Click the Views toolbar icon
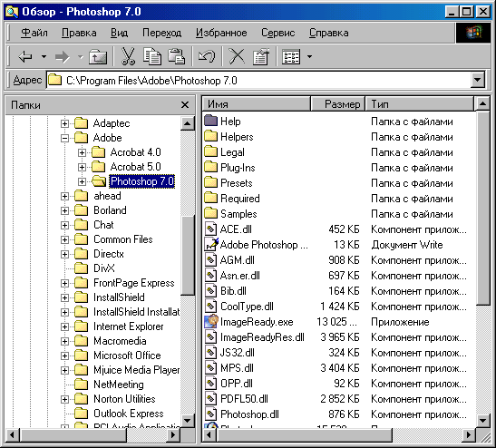 (291, 57)
